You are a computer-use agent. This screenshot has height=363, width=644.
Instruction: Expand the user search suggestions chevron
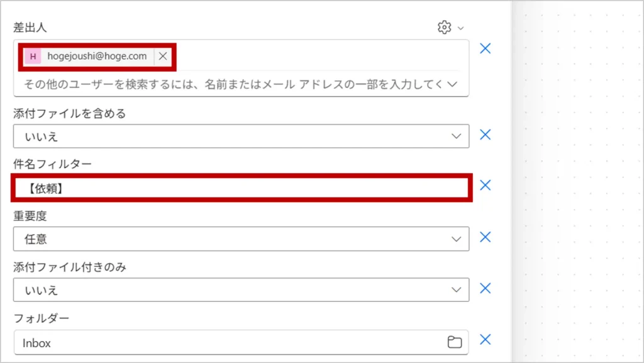click(452, 84)
